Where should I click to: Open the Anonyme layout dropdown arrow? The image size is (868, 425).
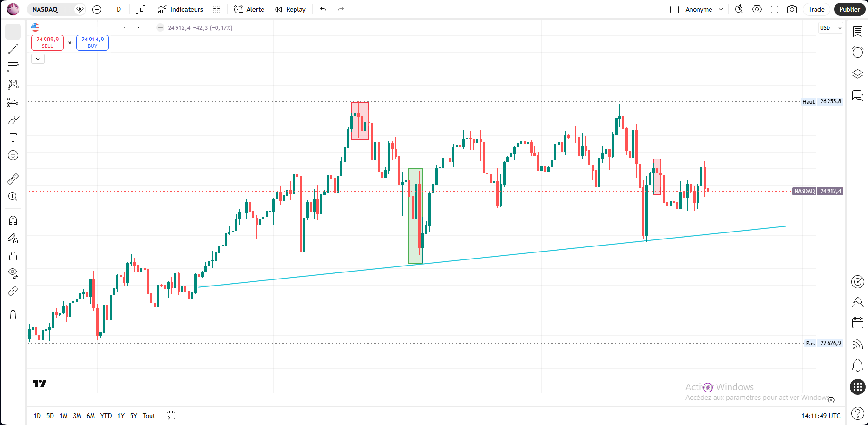[x=721, y=9]
